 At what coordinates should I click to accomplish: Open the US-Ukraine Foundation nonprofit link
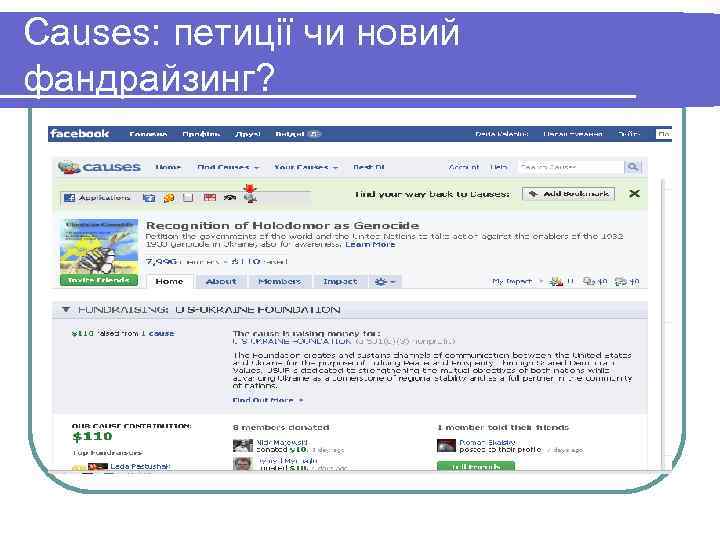292,341
